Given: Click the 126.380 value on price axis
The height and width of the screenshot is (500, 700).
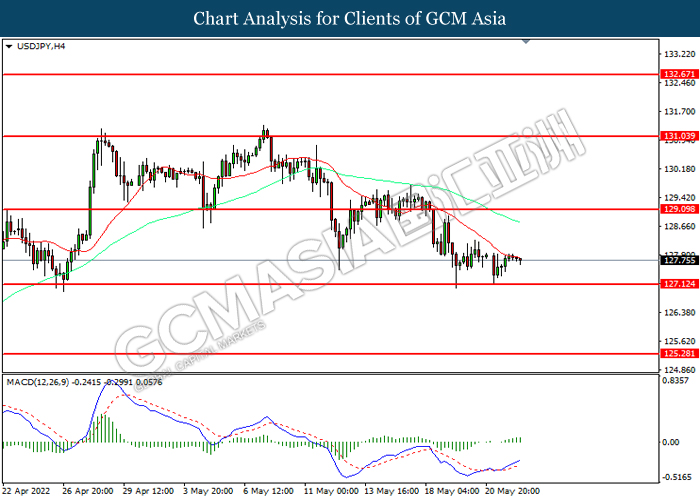Looking at the screenshot, I should click(x=679, y=312).
